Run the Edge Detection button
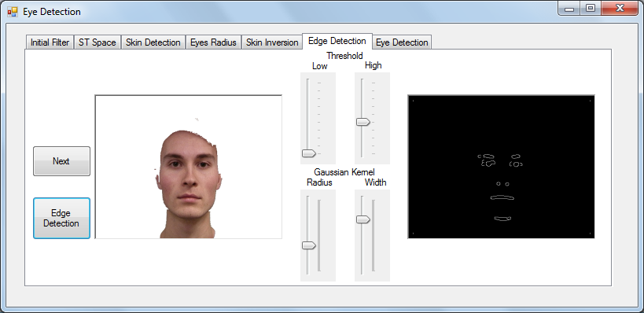 point(61,218)
